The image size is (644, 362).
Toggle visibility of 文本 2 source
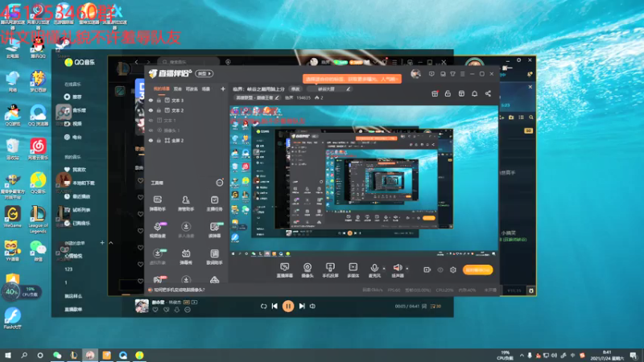151,110
